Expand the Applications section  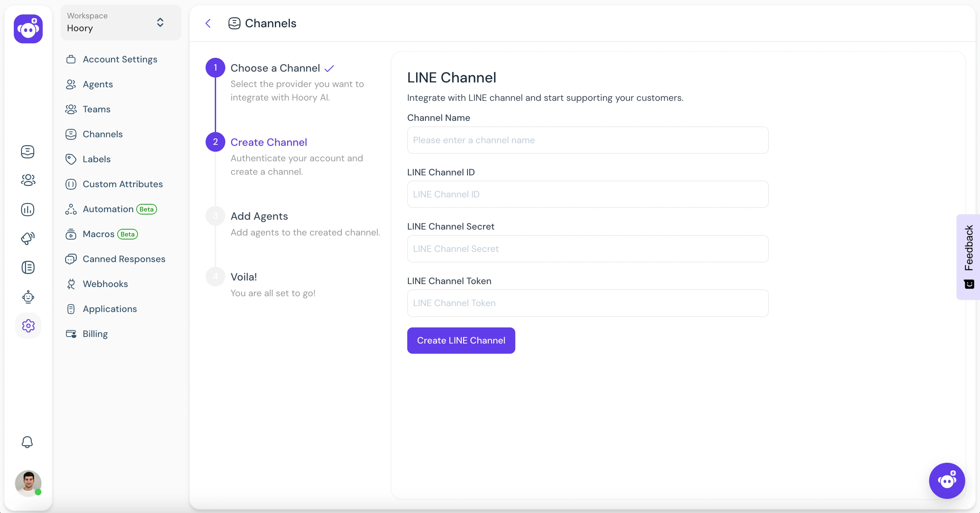[110, 309]
